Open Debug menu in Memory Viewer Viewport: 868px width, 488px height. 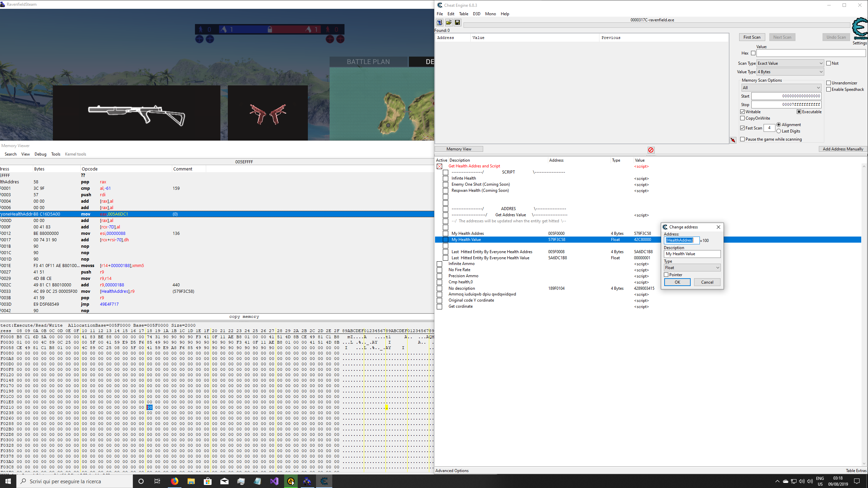point(40,154)
